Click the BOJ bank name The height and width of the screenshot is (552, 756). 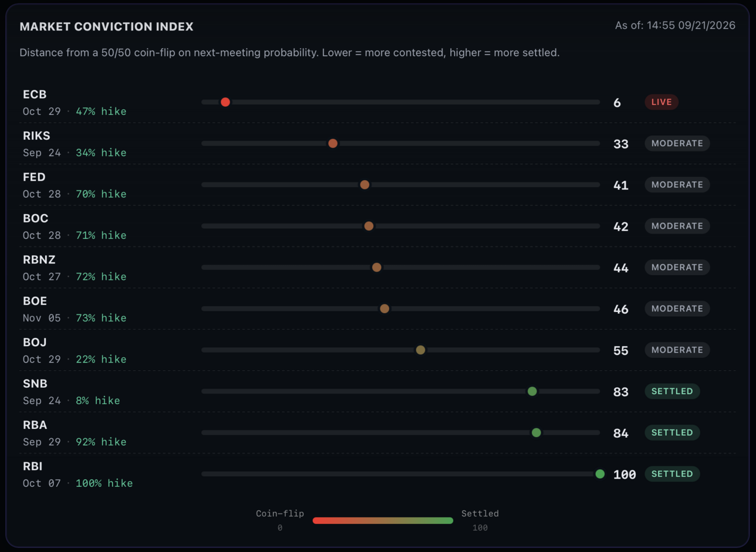tap(35, 343)
